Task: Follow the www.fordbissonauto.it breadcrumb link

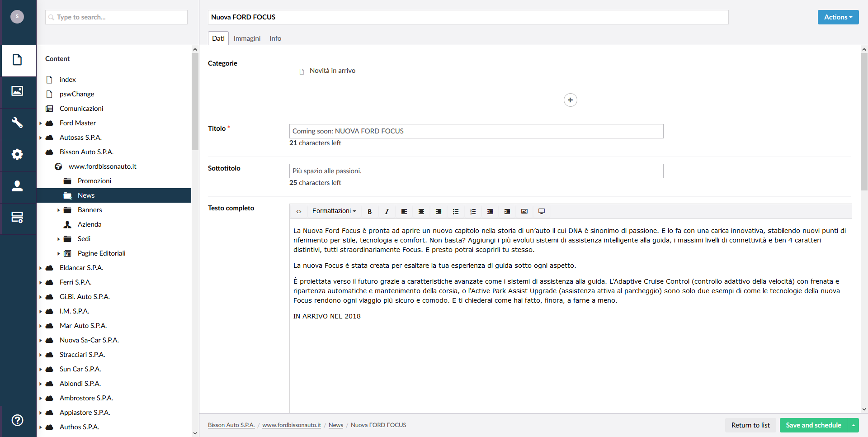Action: click(x=292, y=425)
